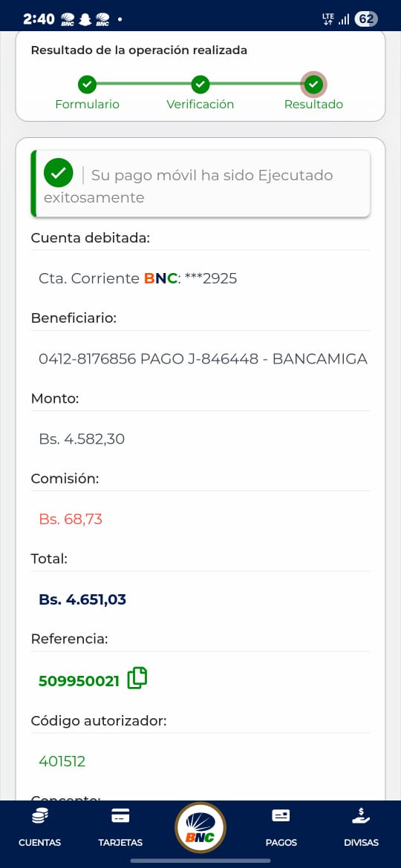Select the Resultado step circle
This screenshot has width=401, height=868.
(x=314, y=85)
